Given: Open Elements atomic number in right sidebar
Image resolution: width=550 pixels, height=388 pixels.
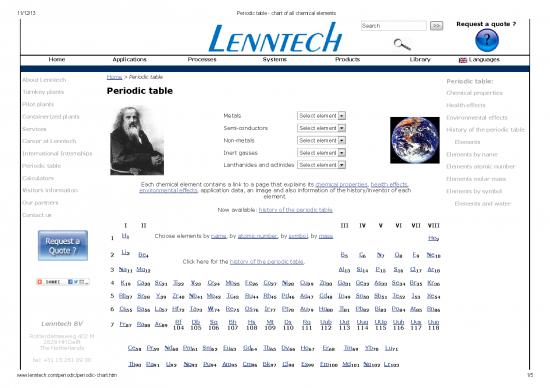Looking at the screenshot, I should [x=481, y=167].
